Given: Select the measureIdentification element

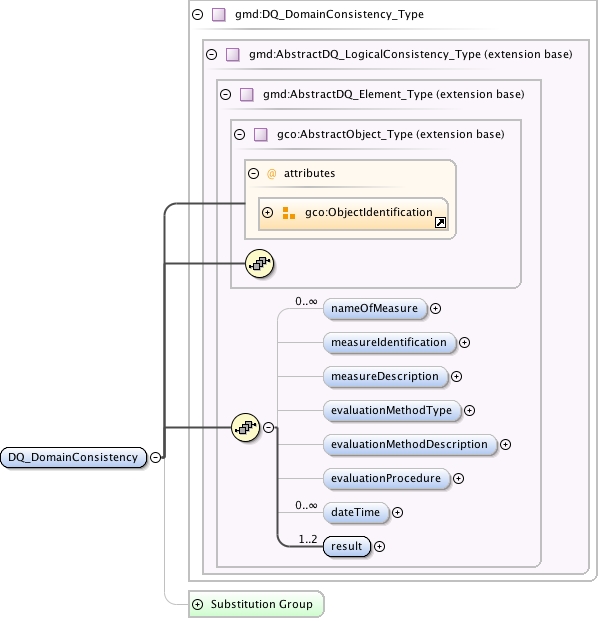Looking at the screenshot, I should tap(389, 343).
